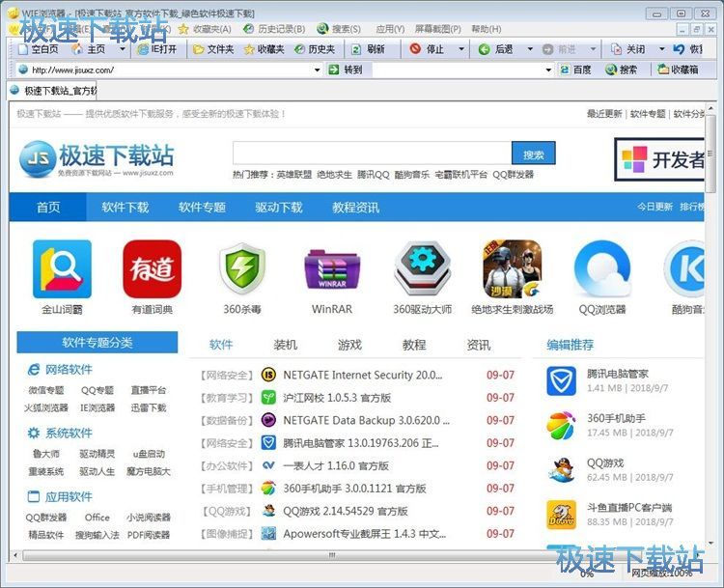Switch to the 装机 content tab
The image size is (724, 588).
click(x=286, y=345)
